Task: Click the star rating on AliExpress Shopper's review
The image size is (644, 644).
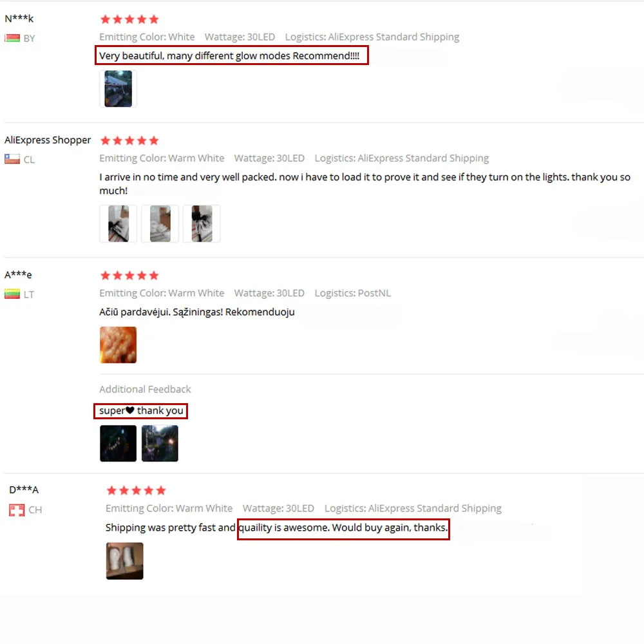Action: pyautogui.click(x=129, y=141)
